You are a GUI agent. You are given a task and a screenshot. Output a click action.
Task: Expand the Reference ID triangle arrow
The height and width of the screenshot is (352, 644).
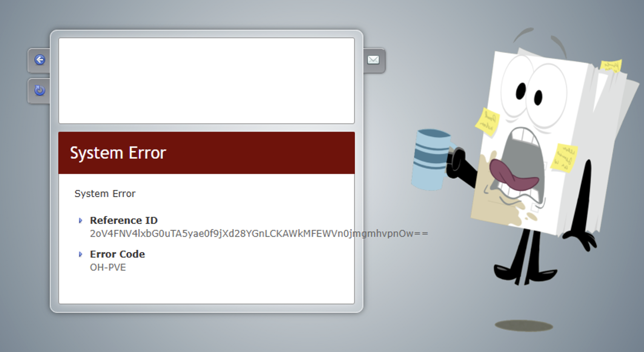[x=80, y=220]
